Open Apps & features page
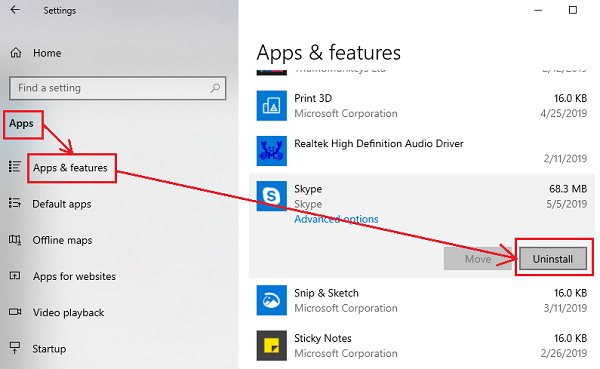The height and width of the screenshot is (369, 600). tap(70, 168)
